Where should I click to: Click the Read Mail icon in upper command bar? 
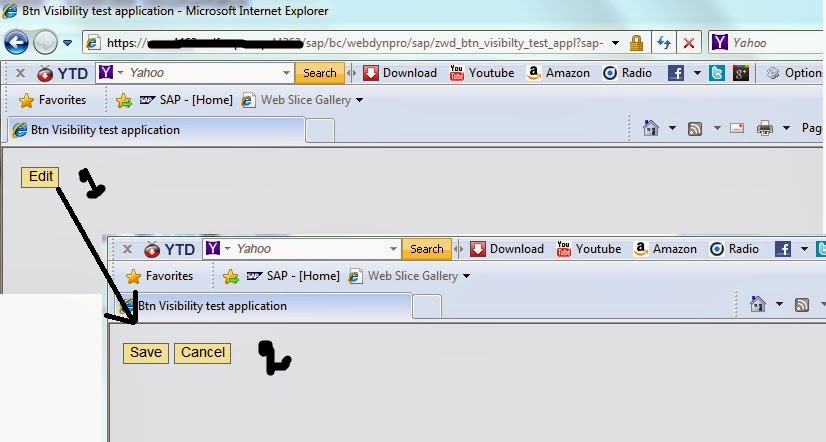(x=737, y=128)
